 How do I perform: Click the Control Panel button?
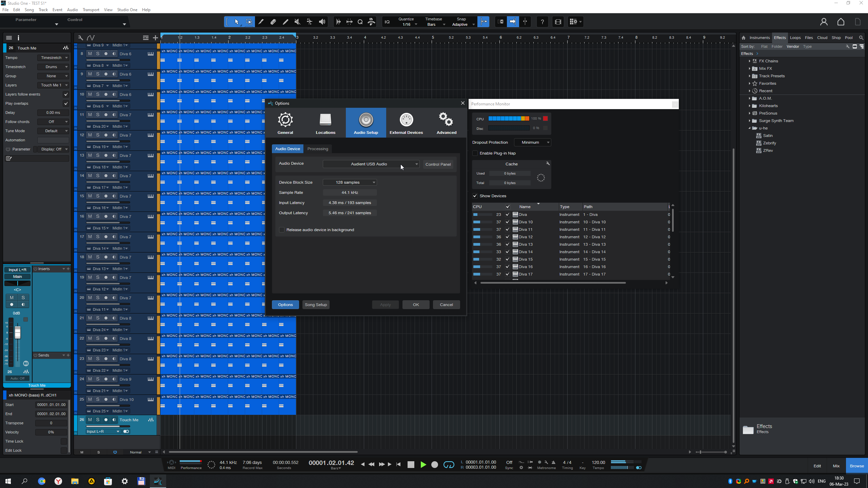(438, 164)
